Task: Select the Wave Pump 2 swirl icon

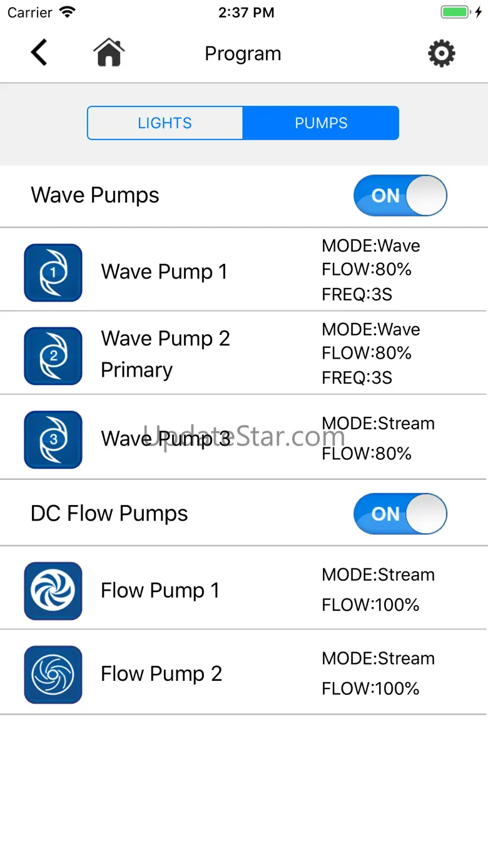Action: pyautogui.click(x=53, y=356)
